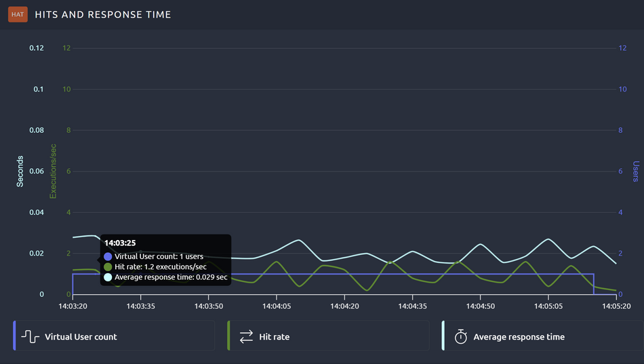644x364 pixels.
Task: Click the purple bar beside Virtual User count
Action: (14, 336)
